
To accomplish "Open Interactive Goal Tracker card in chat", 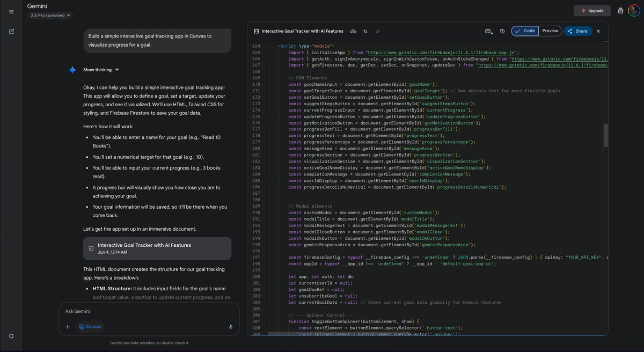I will point(157,248).
